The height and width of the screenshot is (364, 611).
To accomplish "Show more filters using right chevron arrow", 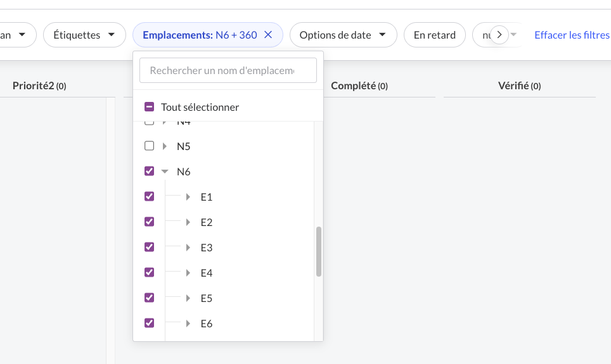I will tap(499, 35).
